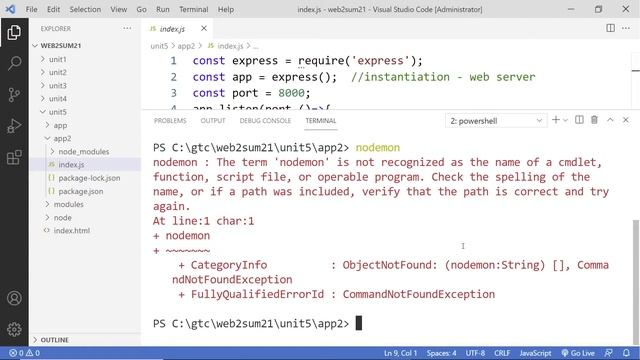This screenshot has height=360, width=640.
Task: Split the editor to the right
Action: tap(610, 28)
